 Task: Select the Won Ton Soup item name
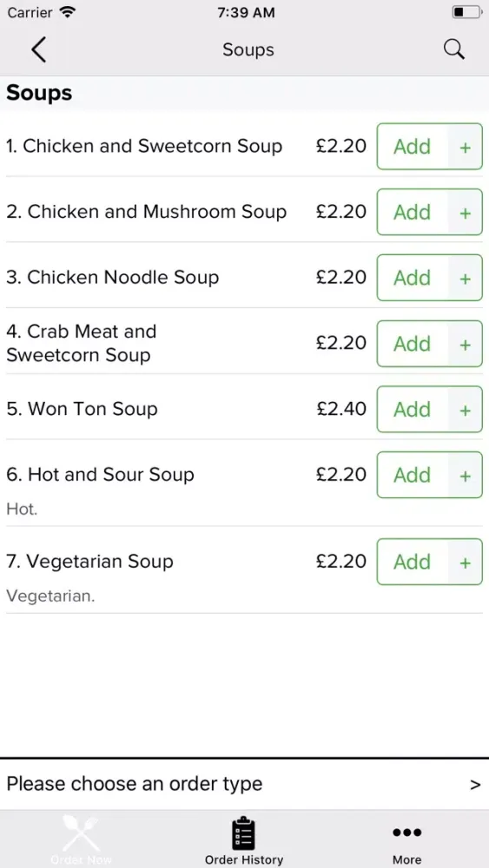[x=82, y=409]
